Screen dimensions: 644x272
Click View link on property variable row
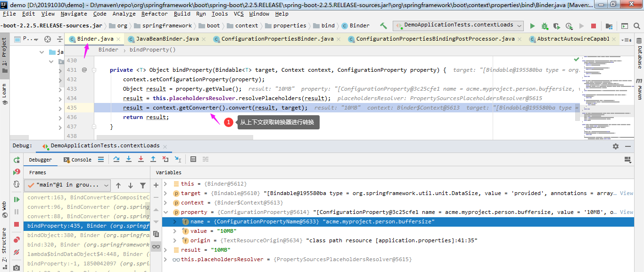(627, 212)
